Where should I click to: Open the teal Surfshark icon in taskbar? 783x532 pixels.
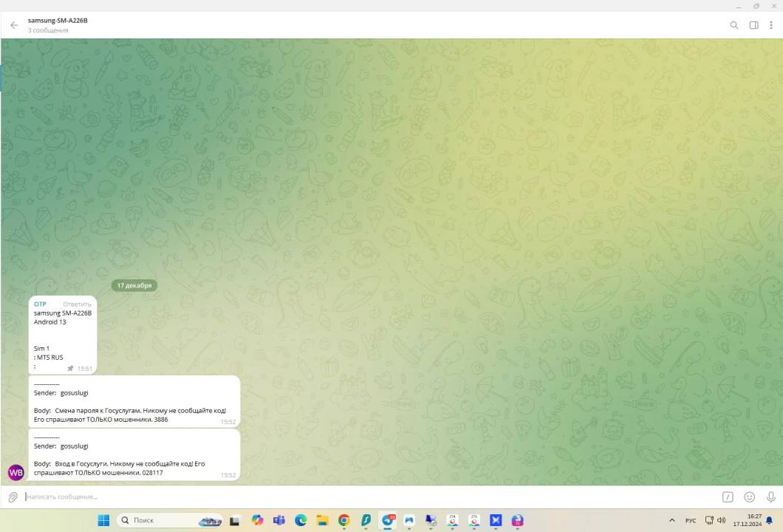[366, 520]
